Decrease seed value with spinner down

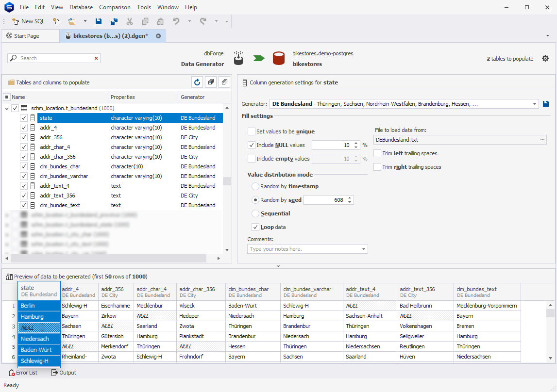point(350,202)
